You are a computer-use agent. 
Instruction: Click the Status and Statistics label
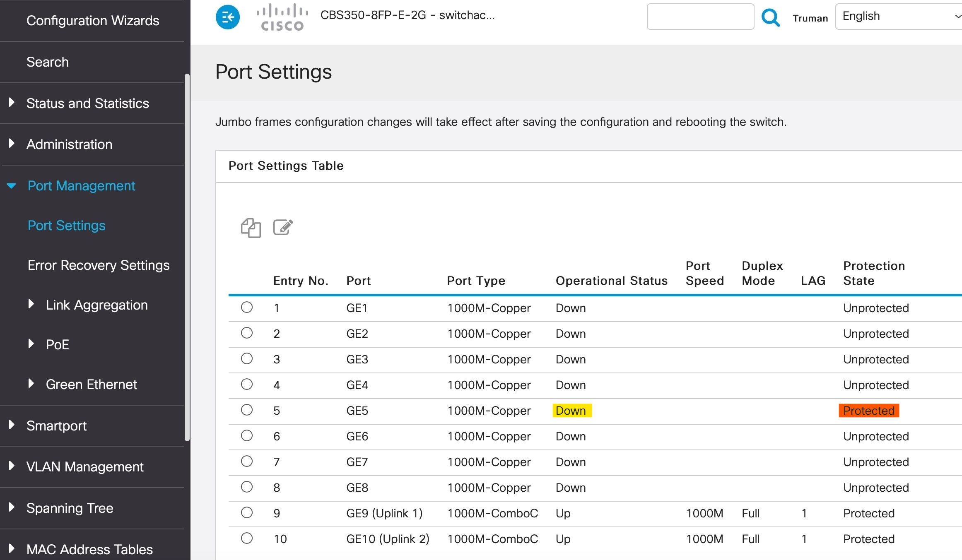(88, 103)
